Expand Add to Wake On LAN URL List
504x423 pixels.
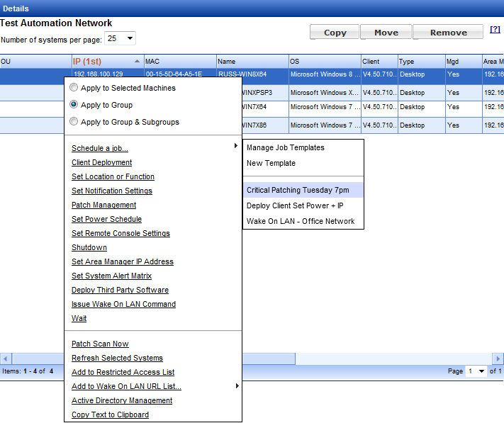coord(236,386)
